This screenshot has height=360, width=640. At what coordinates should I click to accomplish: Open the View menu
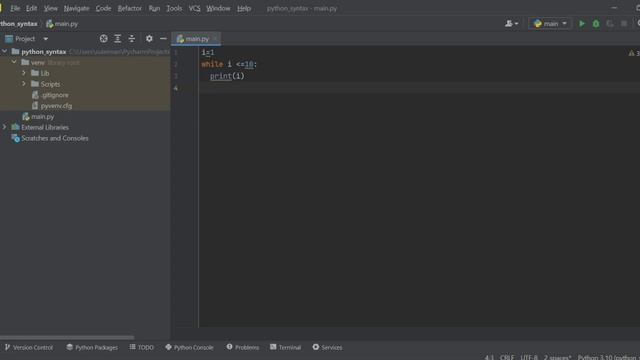pyautogui.click(x=51, y=8)
